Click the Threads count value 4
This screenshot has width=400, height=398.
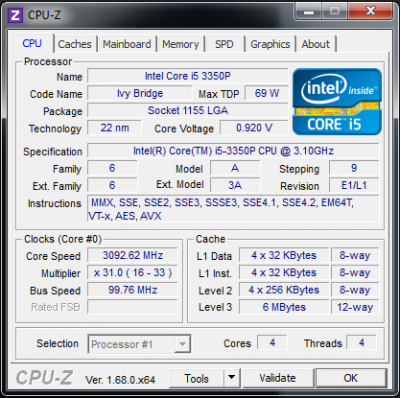tap(362, 343)
